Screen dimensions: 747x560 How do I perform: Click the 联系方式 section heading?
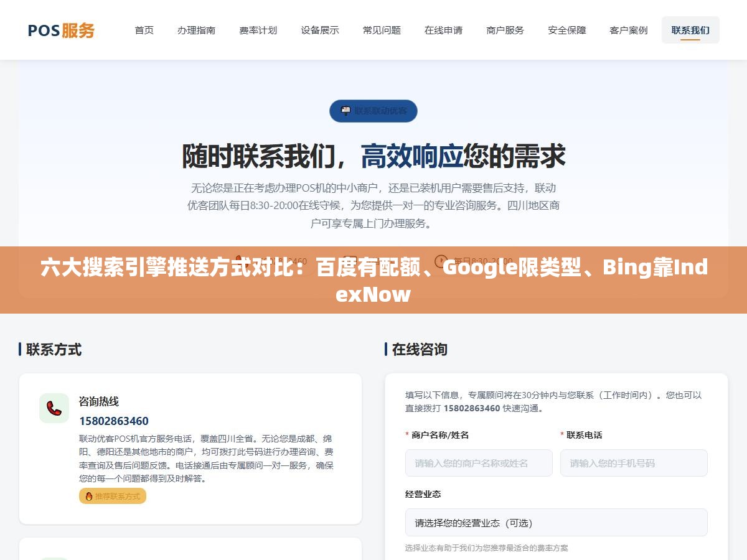coord(54,350)
